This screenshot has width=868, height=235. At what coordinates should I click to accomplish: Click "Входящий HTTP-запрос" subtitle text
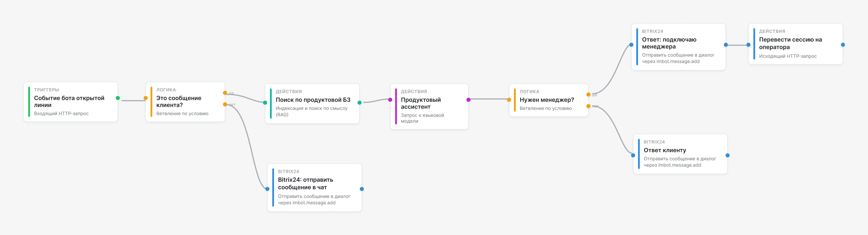[x=61, y=114]
